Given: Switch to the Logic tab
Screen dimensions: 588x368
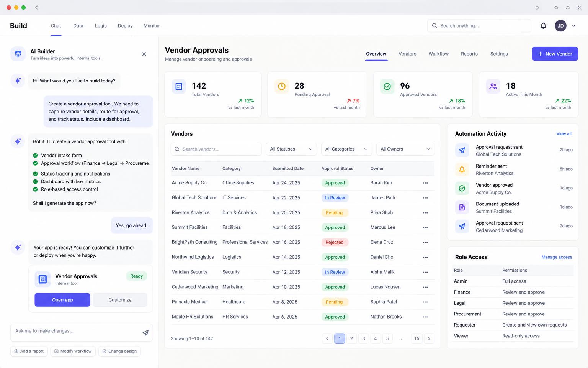Looking at the screenshot, I should coord(101,26).
